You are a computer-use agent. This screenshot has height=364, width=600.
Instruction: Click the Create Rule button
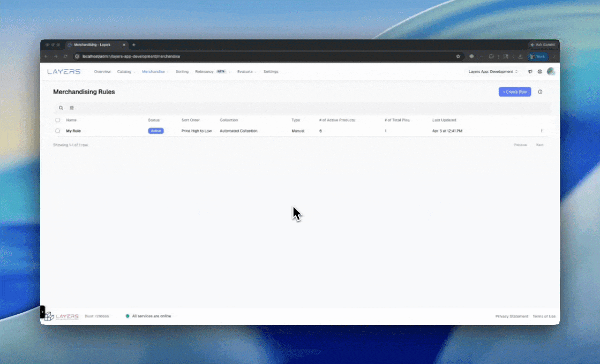click(514, 92)
